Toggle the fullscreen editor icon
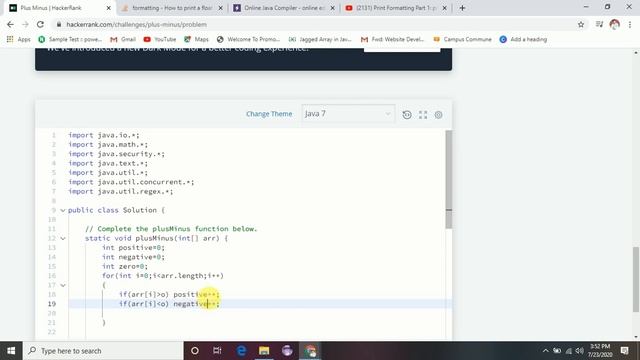Viewport: 640px width, 360px height. [423, 115]
